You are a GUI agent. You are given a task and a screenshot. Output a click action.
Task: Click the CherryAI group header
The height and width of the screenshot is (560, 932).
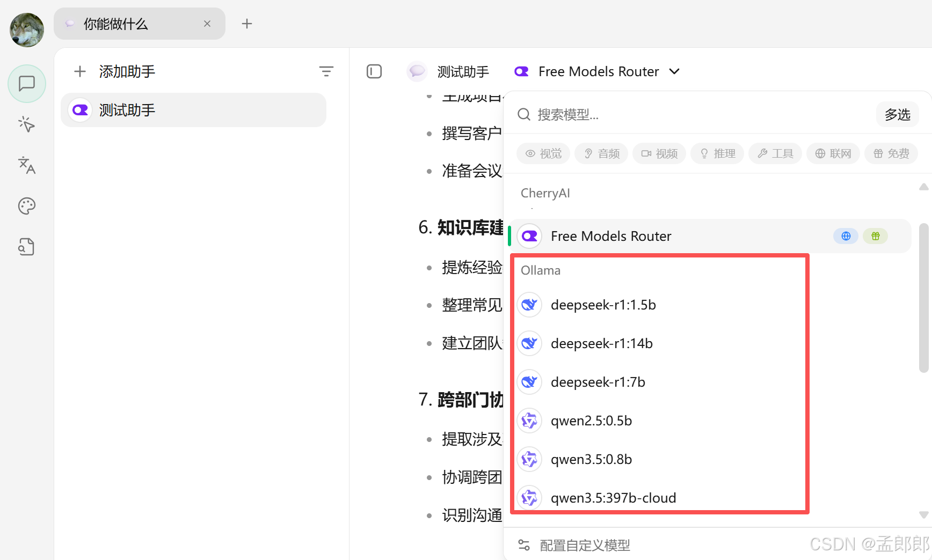[545, 193]
